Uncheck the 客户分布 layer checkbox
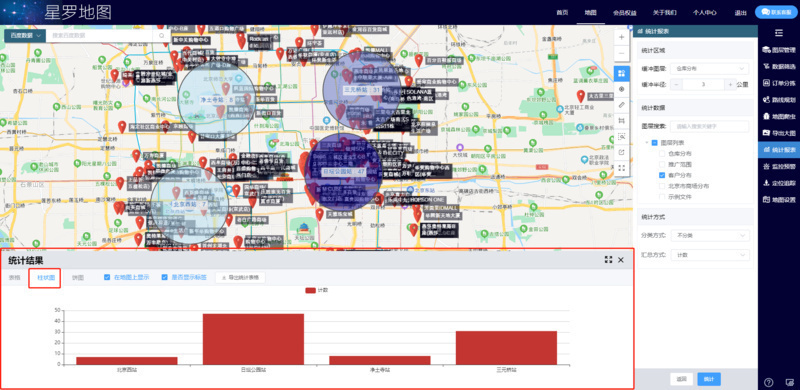Screen dimensions: 800x390 pos(662,175)
